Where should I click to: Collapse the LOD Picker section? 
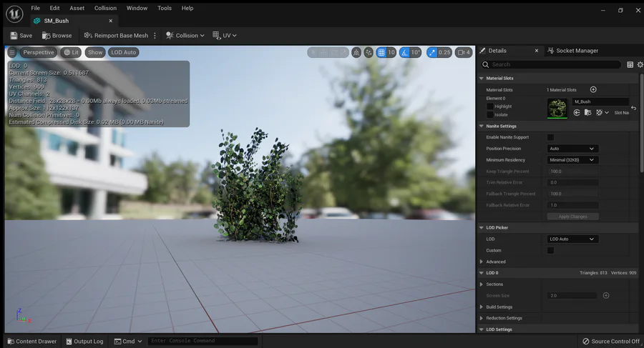482,227
